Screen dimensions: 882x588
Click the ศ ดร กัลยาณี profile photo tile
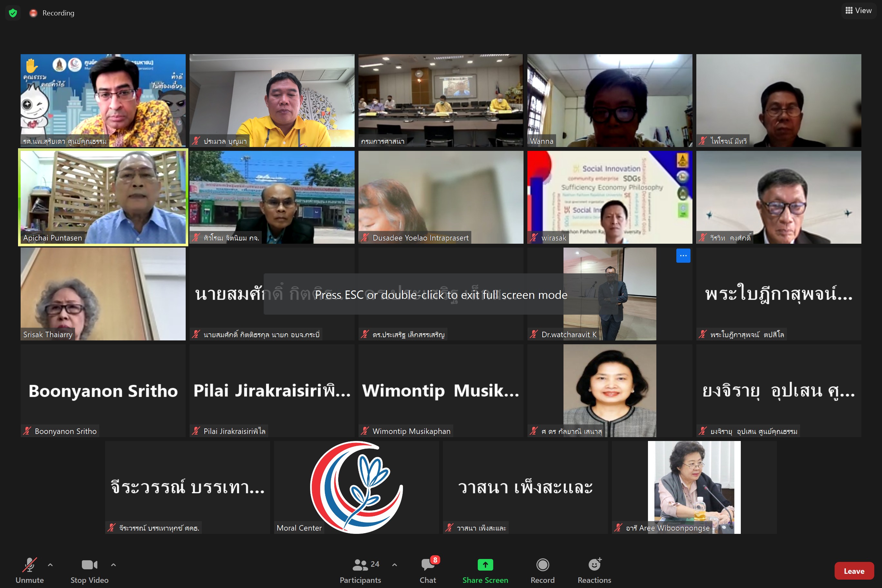click(x=610, y=391)
